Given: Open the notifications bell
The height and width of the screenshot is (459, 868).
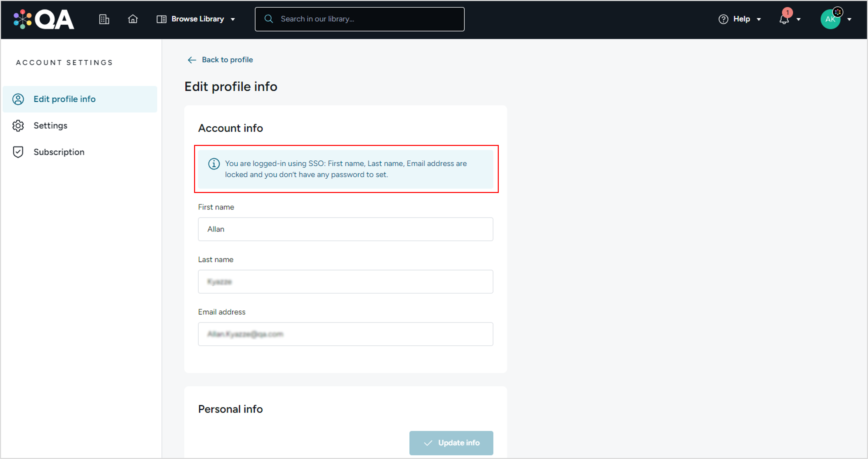Looking at the screenshot, I should (x=784, y=19).
